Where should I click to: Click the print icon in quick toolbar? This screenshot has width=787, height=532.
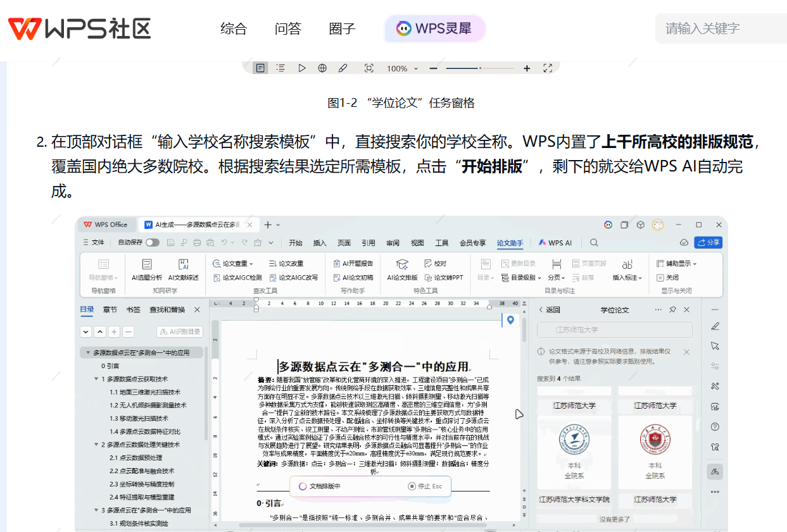coord(197,243)
